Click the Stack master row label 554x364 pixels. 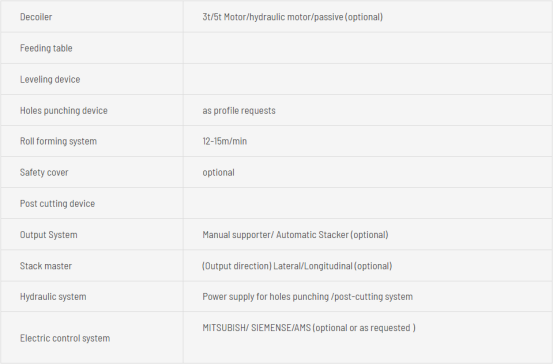click(x=46, y=266)
